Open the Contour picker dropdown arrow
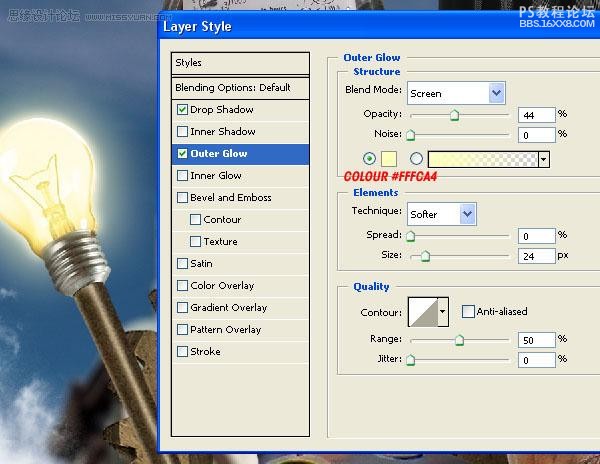This screenshot has width=600, height=464. tap(443, 312)
